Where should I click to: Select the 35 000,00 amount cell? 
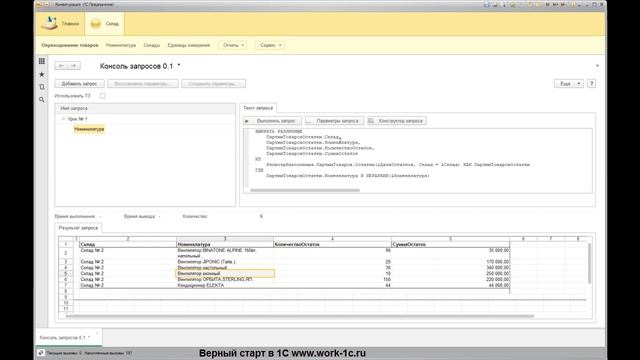pos(451,253)
